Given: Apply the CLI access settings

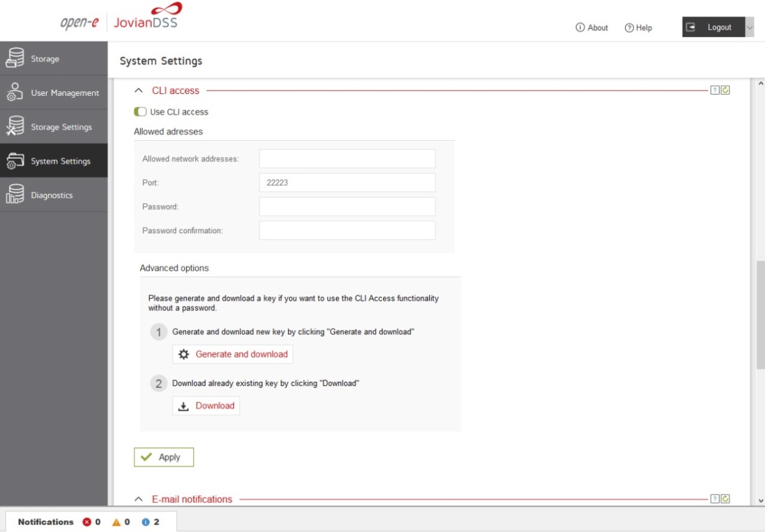Looking at the screenshot, I should [x=164, y=457].
